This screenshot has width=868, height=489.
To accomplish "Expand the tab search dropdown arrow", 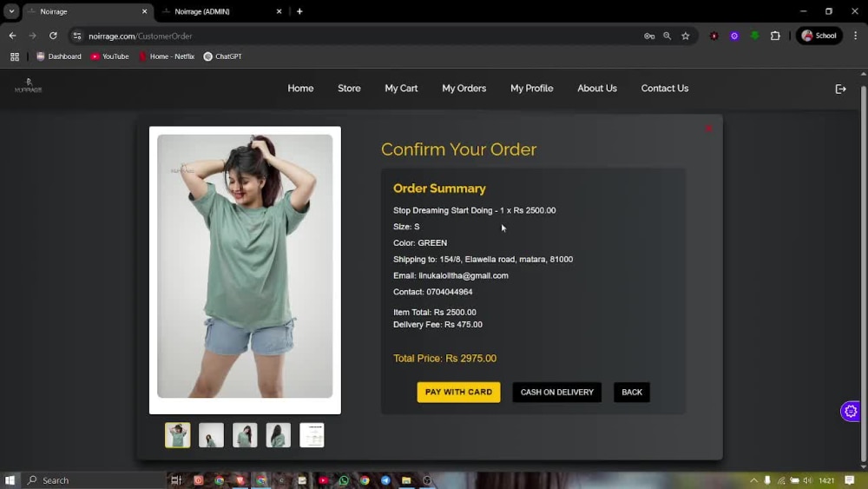I will [x=11, y=11].
